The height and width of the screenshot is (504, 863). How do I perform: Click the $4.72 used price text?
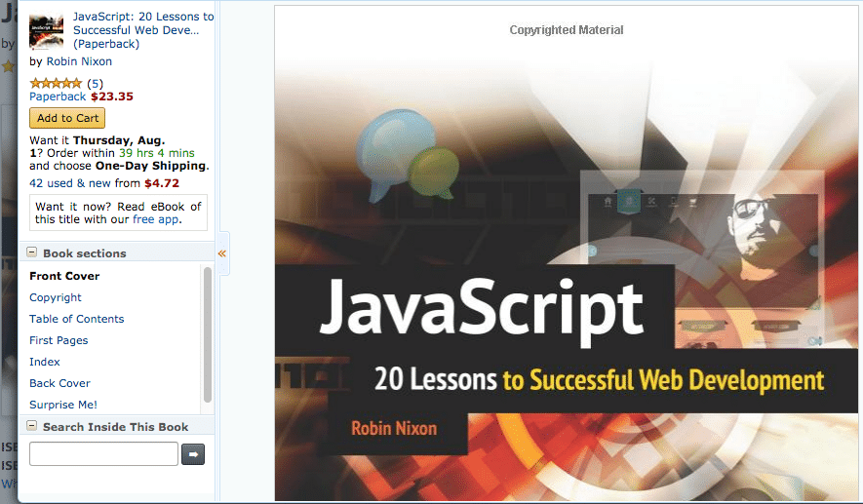(162, 183)
